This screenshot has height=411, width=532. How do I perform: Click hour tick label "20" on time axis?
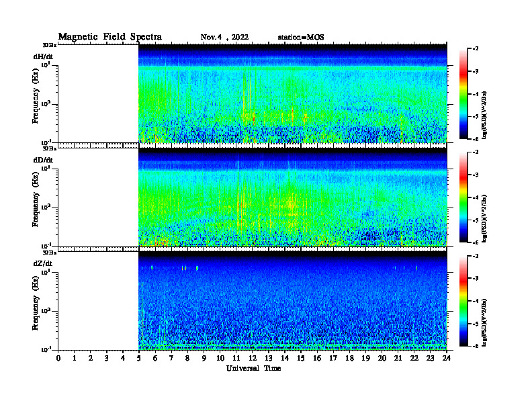(382, 359)
